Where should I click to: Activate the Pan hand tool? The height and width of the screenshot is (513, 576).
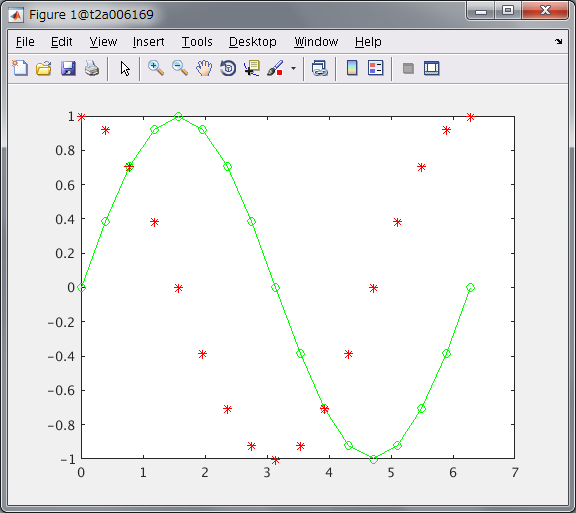(204, 68)
